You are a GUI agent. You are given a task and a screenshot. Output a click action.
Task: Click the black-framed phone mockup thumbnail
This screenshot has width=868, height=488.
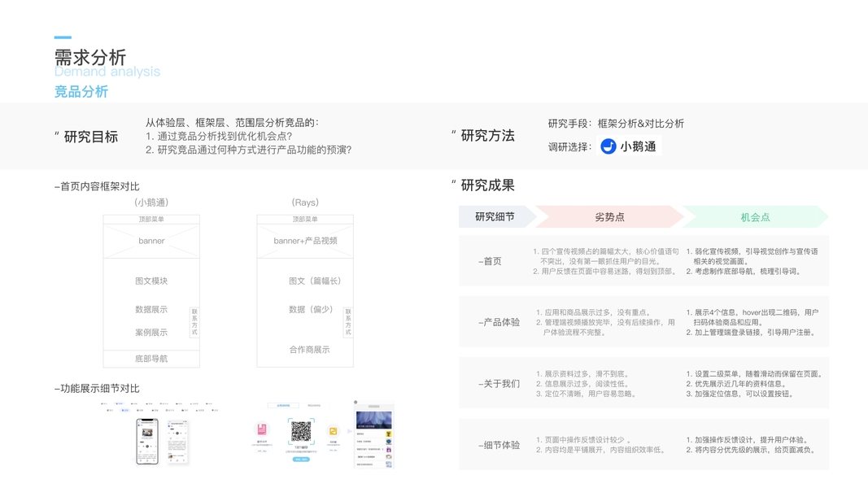(x=147, y=441)
